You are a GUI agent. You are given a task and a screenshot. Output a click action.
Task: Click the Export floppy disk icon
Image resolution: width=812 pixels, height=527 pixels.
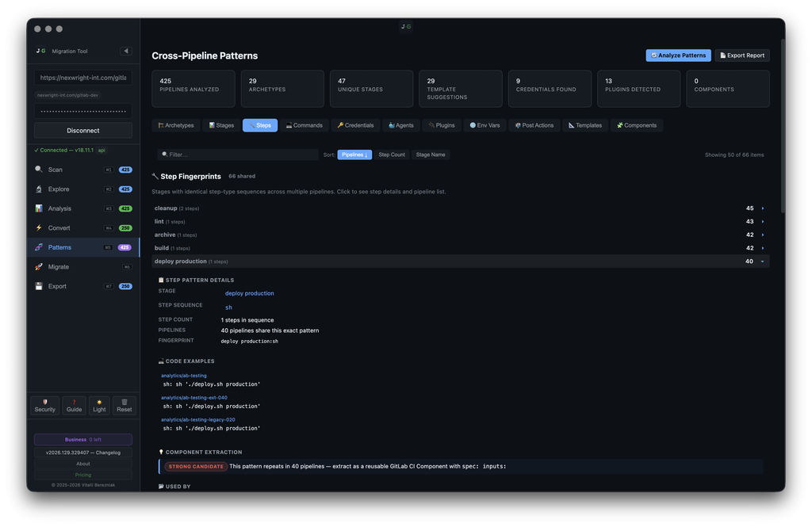click(x=39, y=286)
